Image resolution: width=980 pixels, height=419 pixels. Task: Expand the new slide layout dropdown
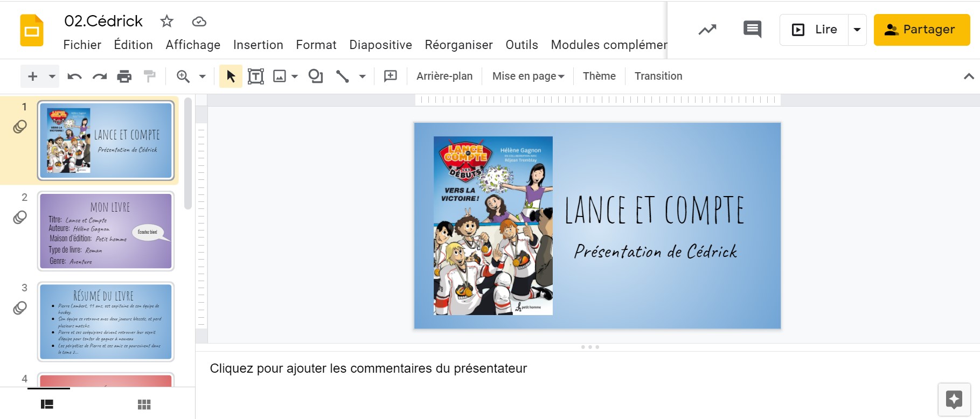tap(52, 76)
